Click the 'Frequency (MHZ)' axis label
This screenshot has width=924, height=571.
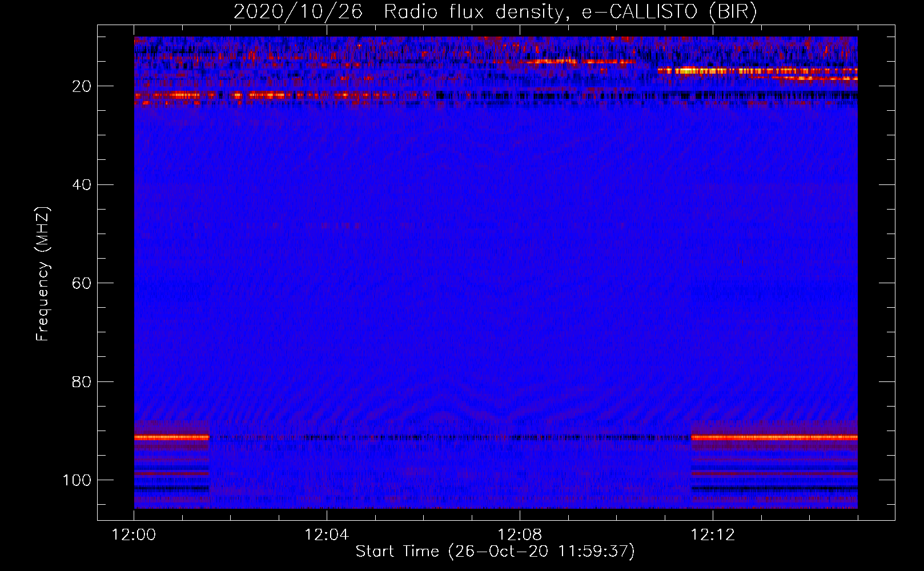point(43,274)
